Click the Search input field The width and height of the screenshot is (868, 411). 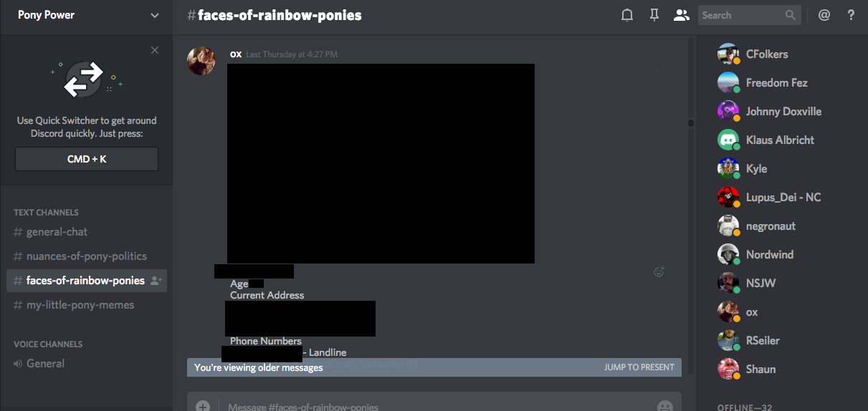click(741, 15)
